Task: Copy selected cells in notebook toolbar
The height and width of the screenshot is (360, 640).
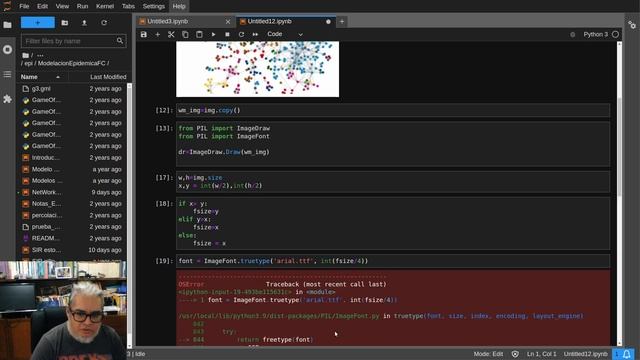Action: coord(185,34)
